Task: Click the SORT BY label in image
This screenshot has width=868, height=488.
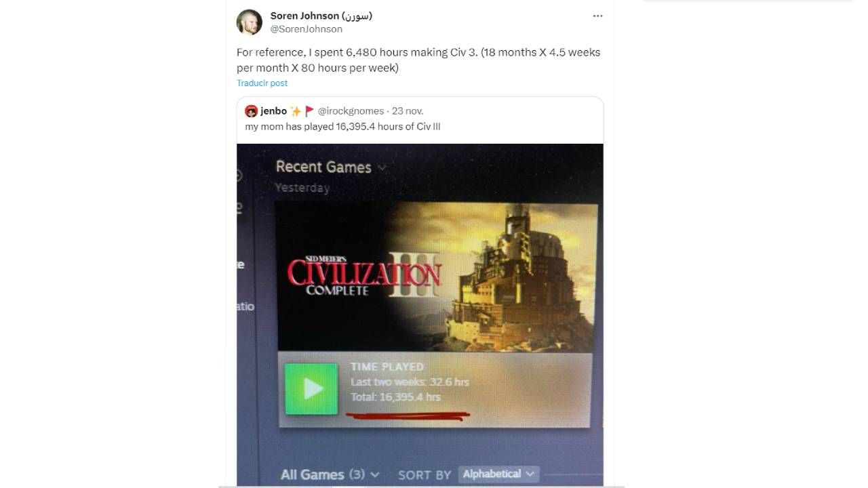Action: tap(425, 475)
